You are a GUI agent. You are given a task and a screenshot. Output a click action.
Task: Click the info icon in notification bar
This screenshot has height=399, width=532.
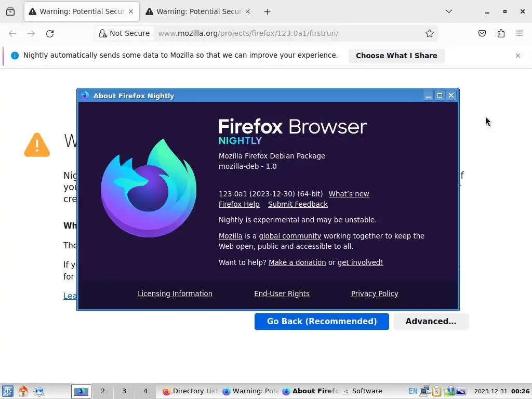pyautogui.click(x=15, y=55)
